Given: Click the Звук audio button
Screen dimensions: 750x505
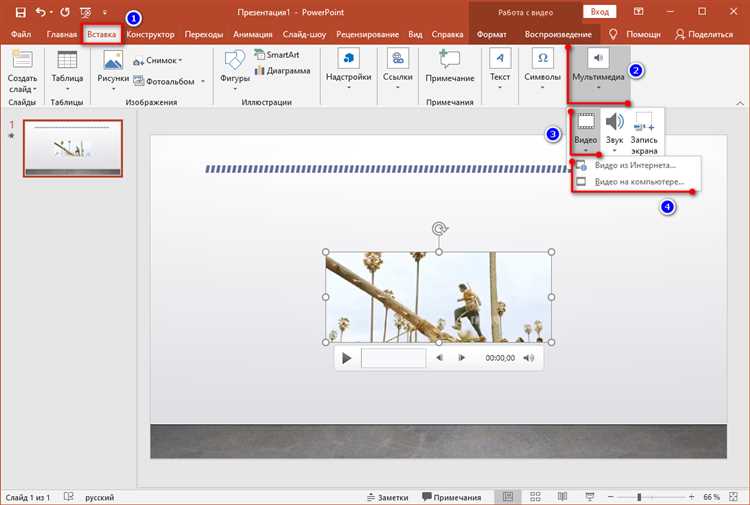Looking at the screenshot, I should [615, 132].
